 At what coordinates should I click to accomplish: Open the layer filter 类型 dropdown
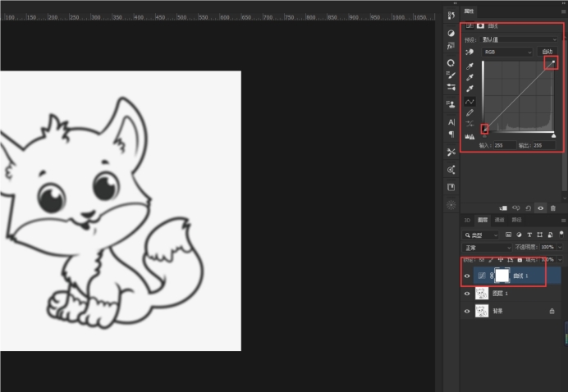(480, 235)
